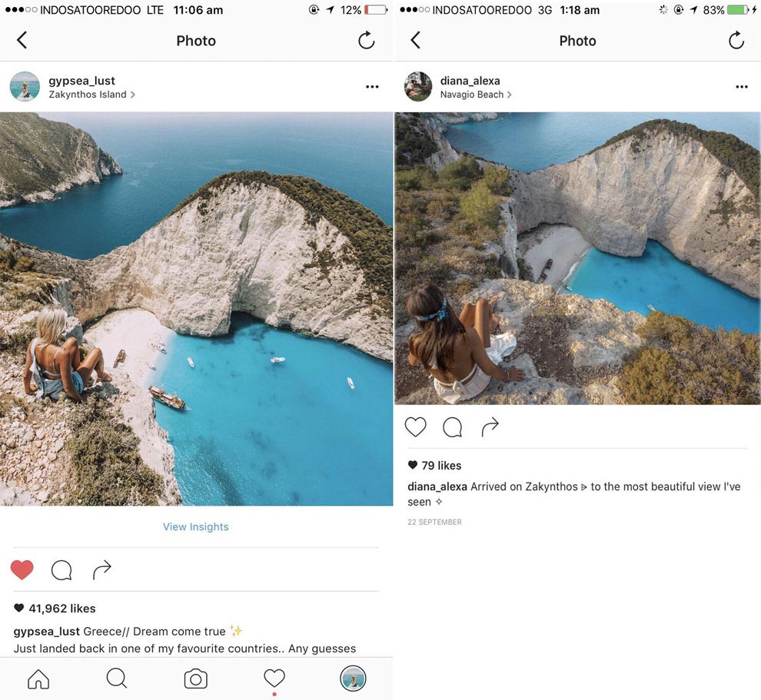Unlike the gypsea_lust post via red heart
The image size is (761, 700).
[22, 570]
